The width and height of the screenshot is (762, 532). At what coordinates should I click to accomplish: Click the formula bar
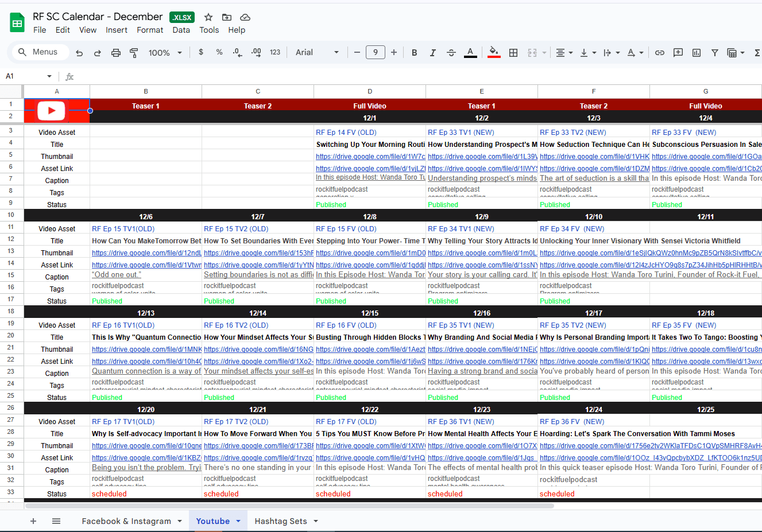coord(419,76)
